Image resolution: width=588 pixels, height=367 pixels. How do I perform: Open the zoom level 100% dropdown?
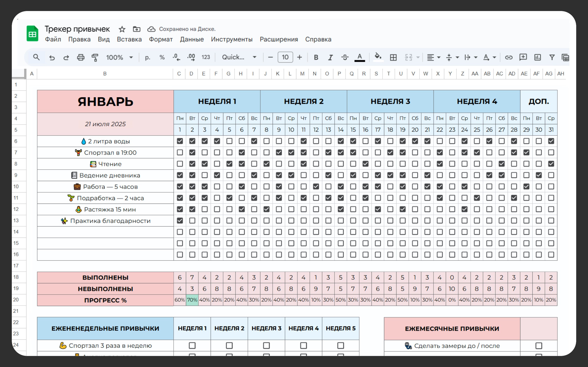pyautogui.click(x=120, y=57)
